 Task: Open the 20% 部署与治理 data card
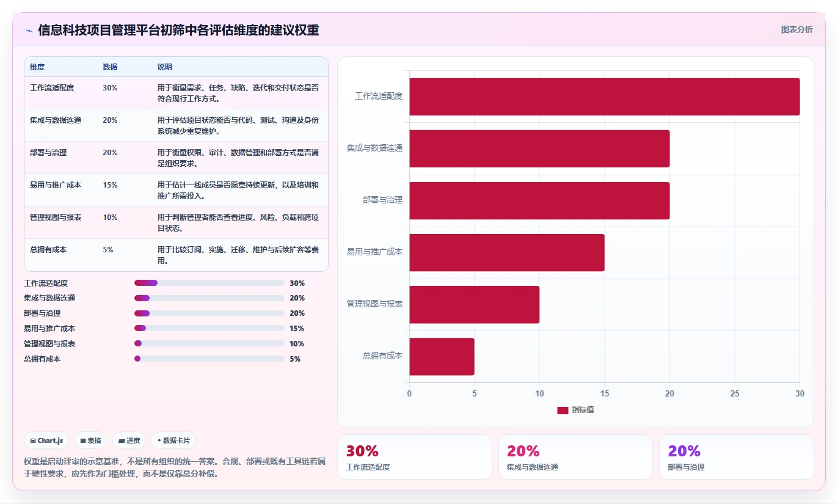(x=736, y=457)
